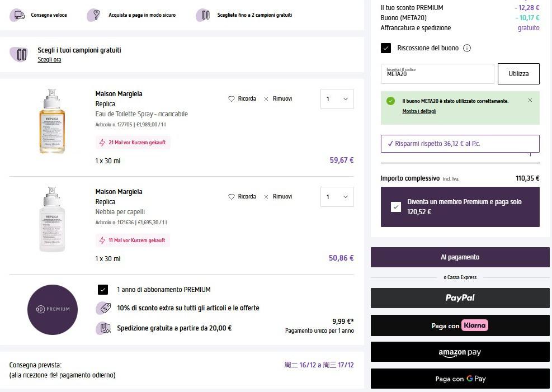Click the remove X icon for Nebbia per capelli

click(266, 197)
